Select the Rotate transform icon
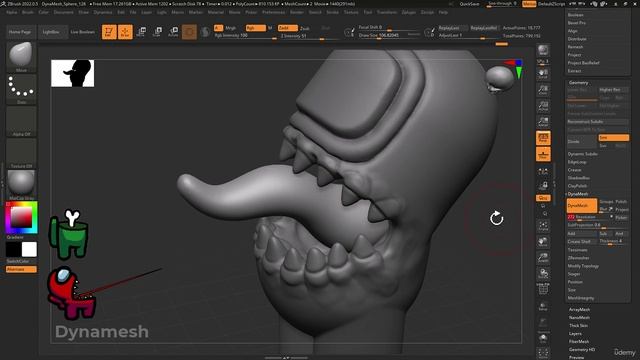Image resolution: width=640 pixels, height=360 pixels. coord(173,32)
